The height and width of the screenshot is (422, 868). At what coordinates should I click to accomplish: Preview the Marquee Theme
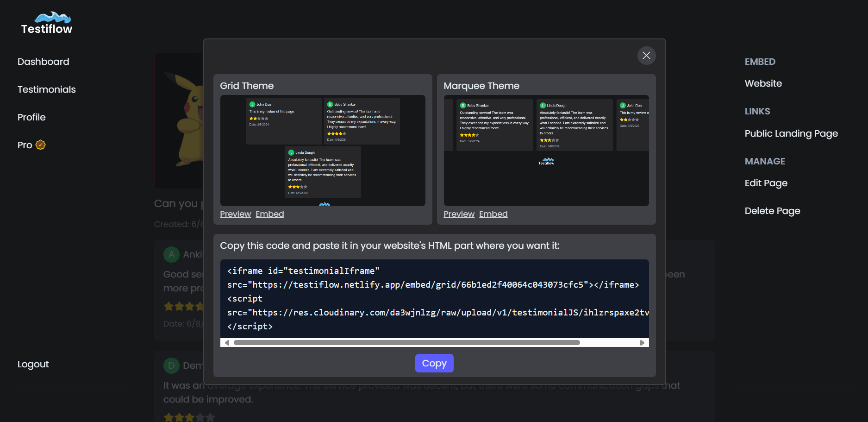pyautogui.click(x=459, y=214)
